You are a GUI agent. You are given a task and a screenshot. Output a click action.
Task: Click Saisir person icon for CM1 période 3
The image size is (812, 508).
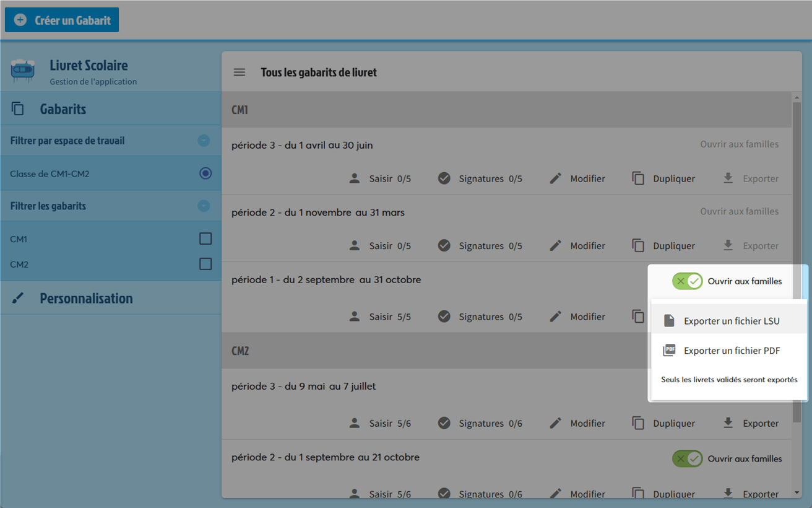[x=355, y=178]
